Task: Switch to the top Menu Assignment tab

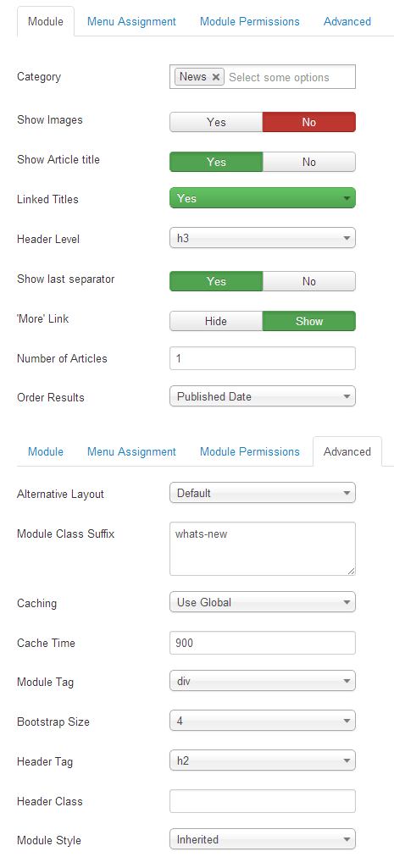Action: click(x=131, y=21)
